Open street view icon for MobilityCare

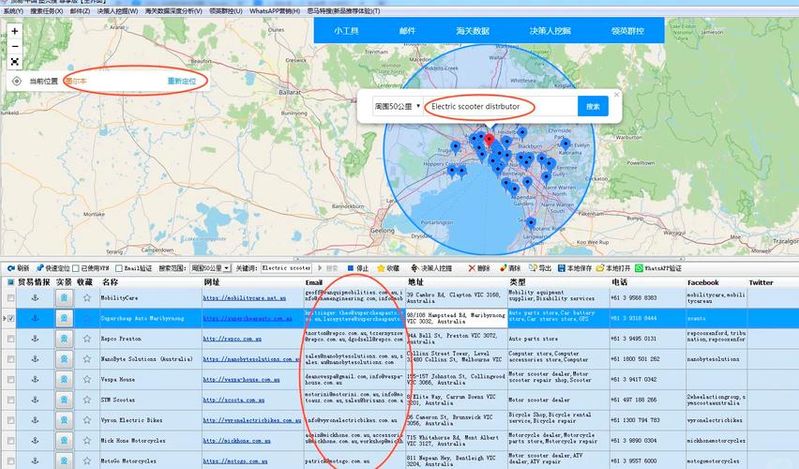(64, 298)
